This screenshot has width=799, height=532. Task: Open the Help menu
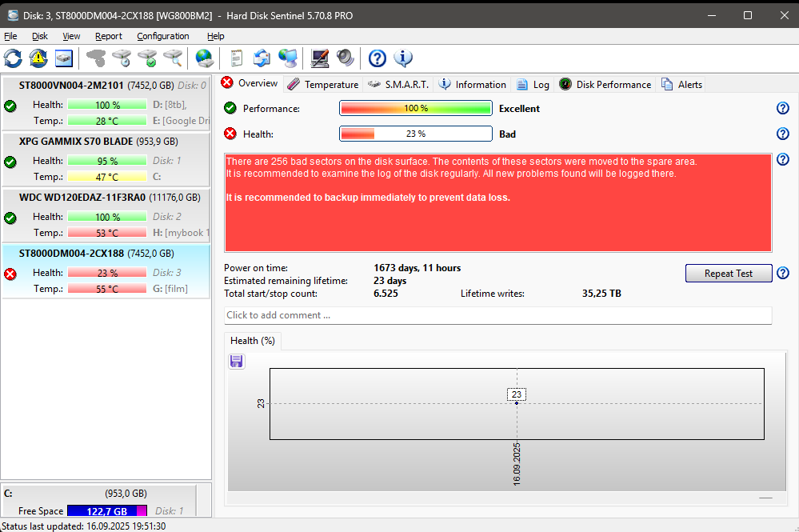tap(216, 36)
